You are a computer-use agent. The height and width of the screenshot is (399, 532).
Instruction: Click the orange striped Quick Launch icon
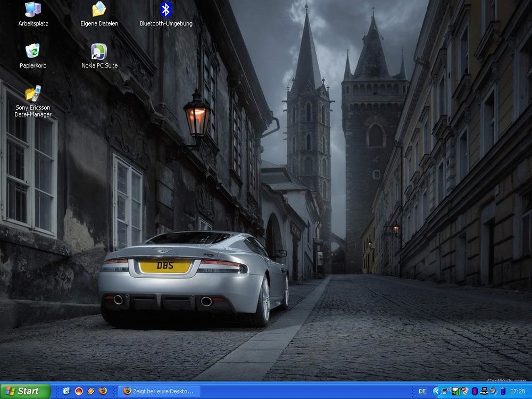coord(91,391)
